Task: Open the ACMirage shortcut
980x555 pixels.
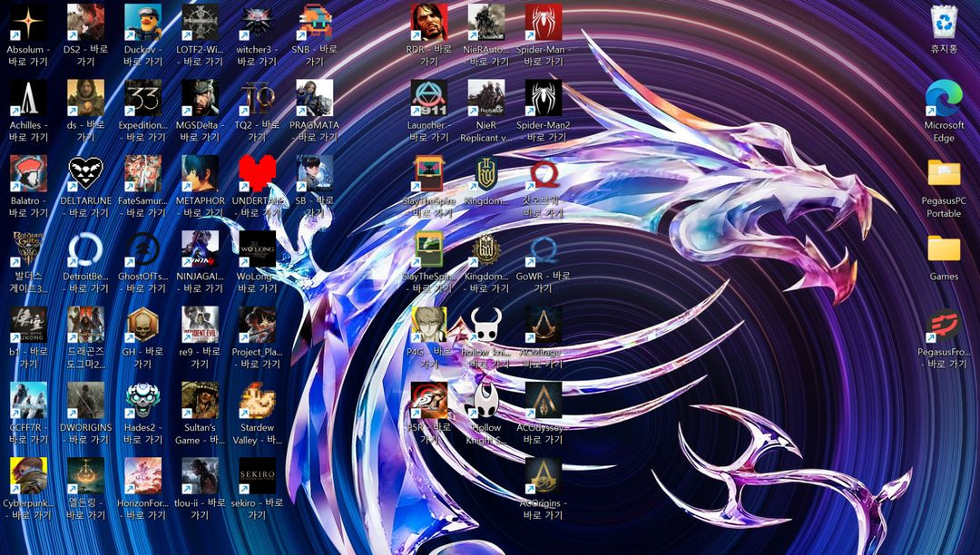Action: click(x=544, y=325)
